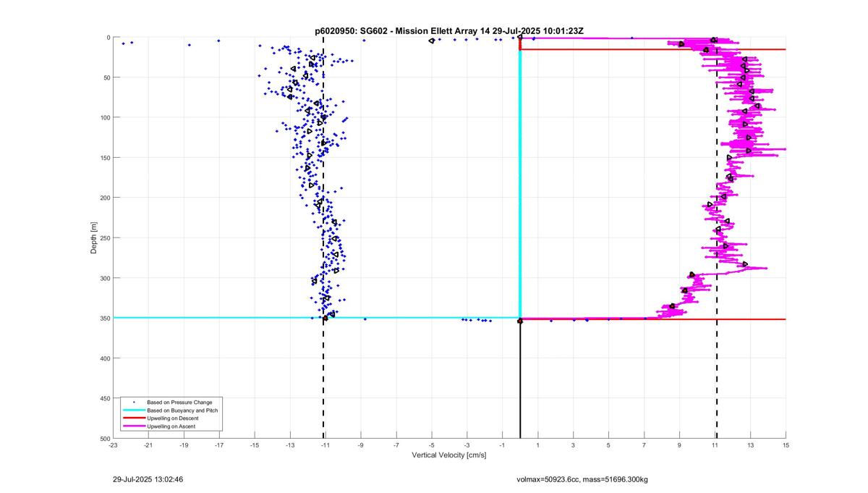
Task: Click positive x-axis tick label '11'
Action: click(x=715, y=445)
